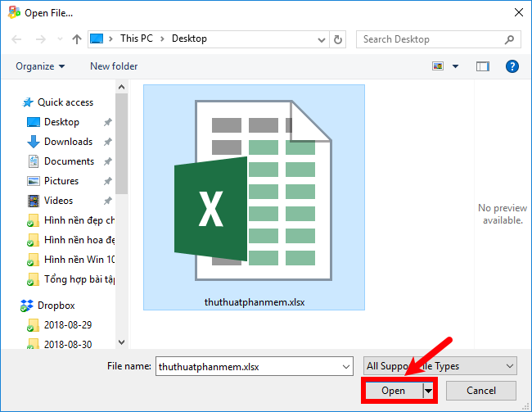Click the This PC breadcrumb
The image size is (532, 412).
[137, 38]
